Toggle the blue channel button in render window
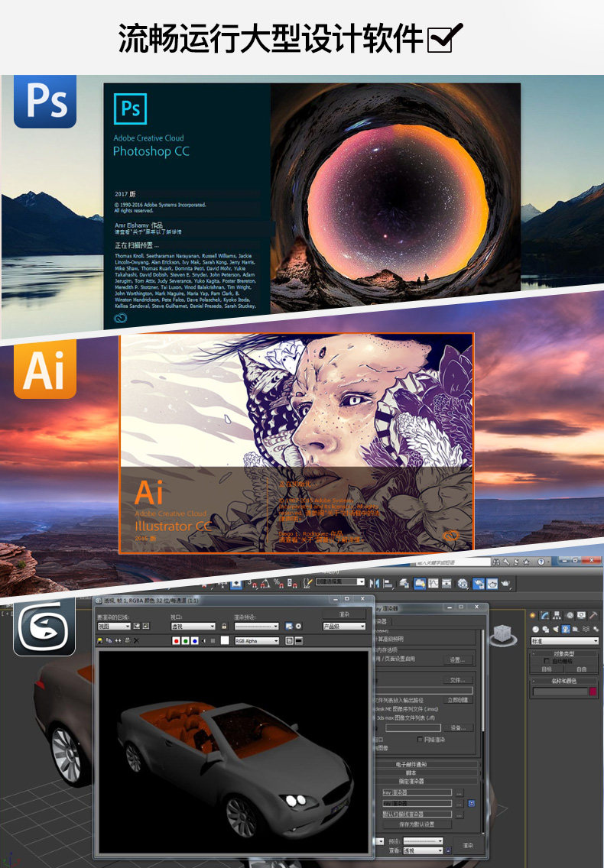Image resolution: width=604 pixels, height=868 pixels. pyautogui.click(x=194, y=641)
